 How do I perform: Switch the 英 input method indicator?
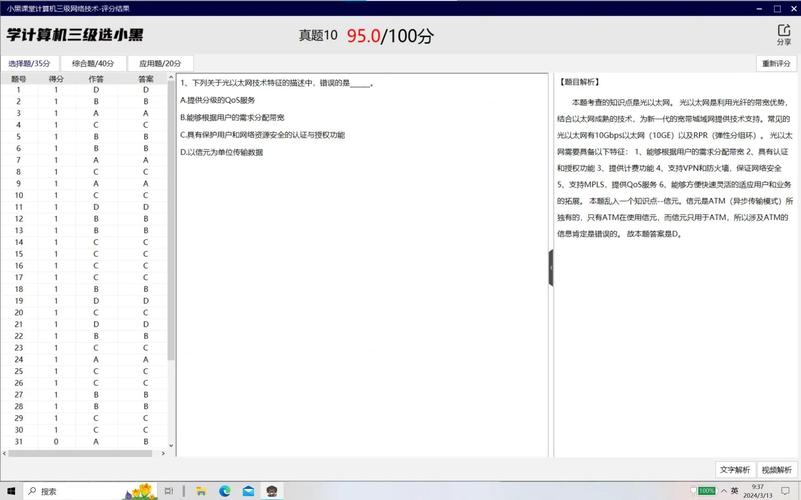coord(735,491)
